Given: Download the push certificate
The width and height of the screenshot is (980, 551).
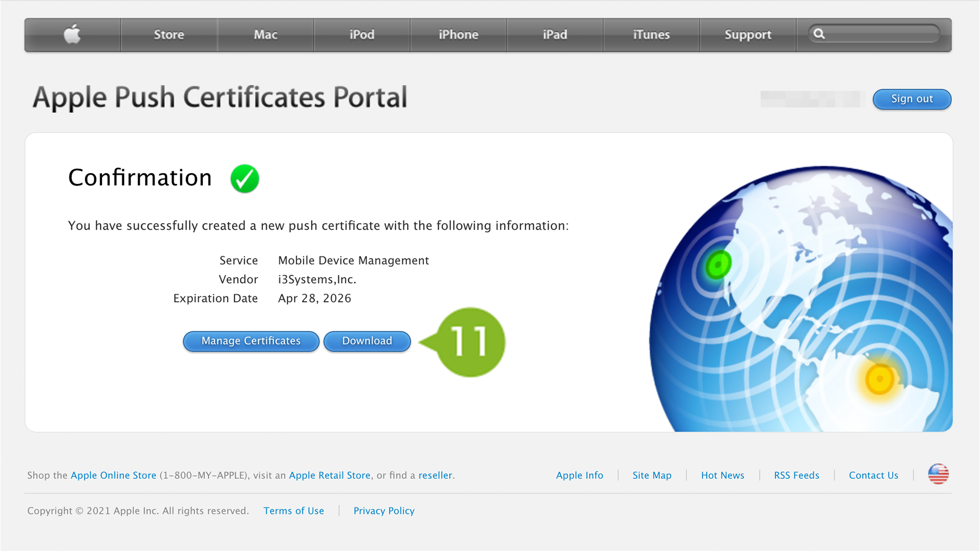Looking at the screenshot, I should click(367, 341).
